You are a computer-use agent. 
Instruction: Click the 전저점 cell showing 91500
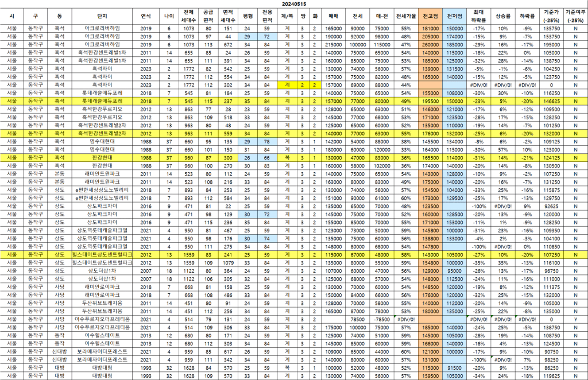[455, 368]
